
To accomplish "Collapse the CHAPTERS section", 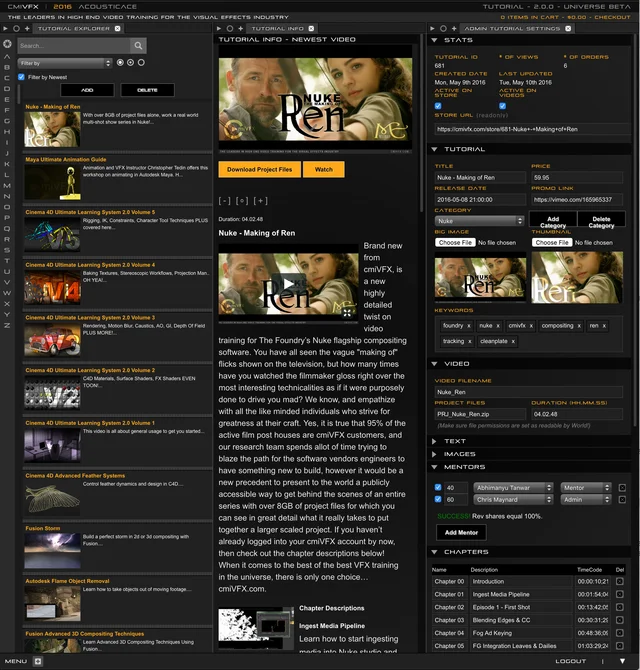I will 434,552.
